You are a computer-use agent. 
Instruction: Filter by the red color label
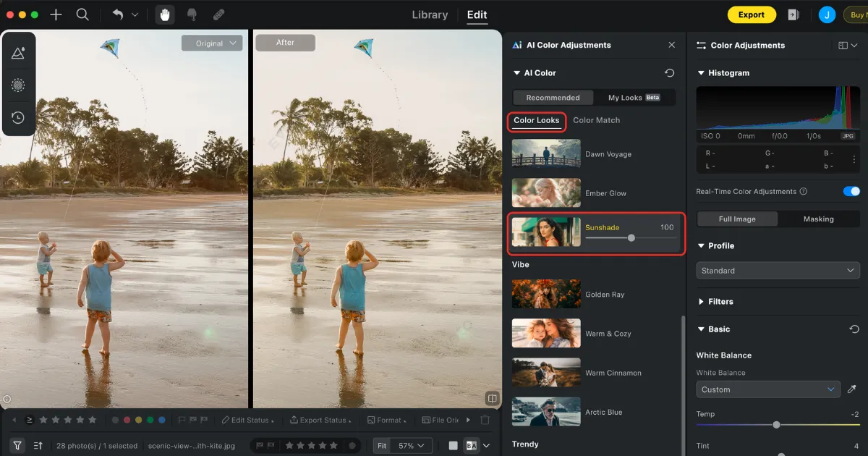click(x=127, y=420)
